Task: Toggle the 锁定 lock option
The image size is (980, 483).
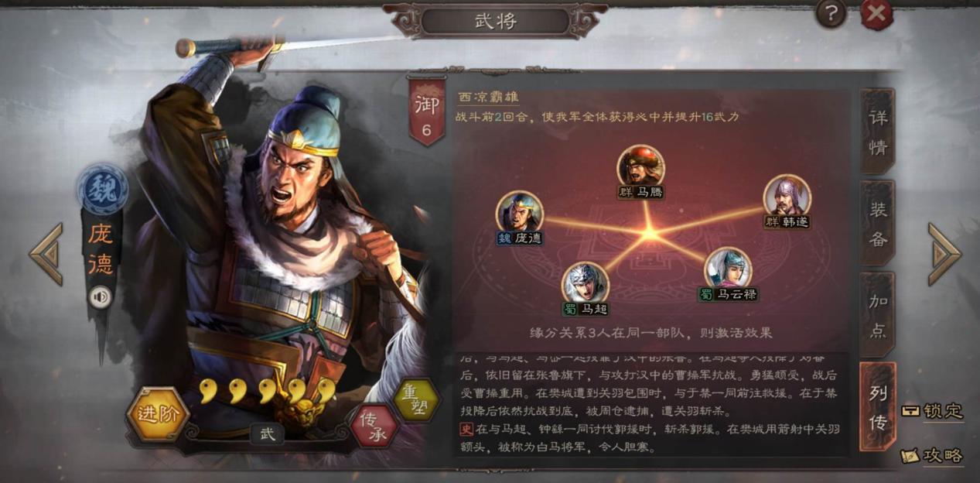Action: (x=932, y=410)
